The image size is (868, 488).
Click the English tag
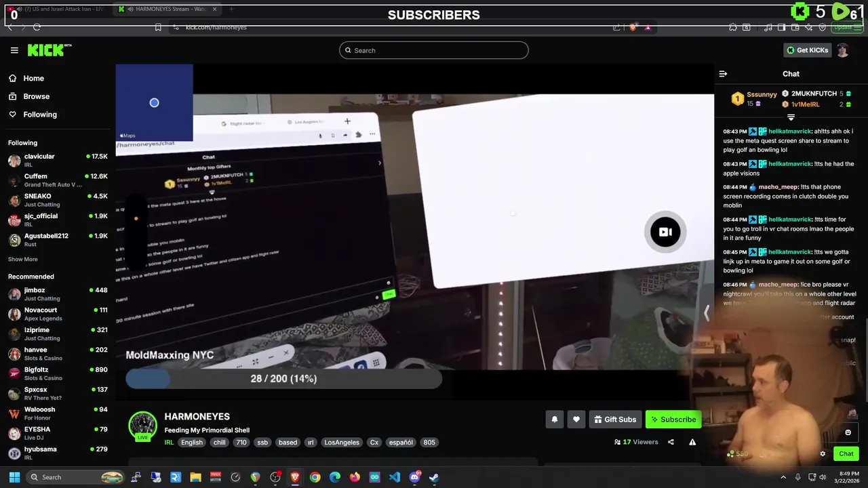click(x=192, y=443)
